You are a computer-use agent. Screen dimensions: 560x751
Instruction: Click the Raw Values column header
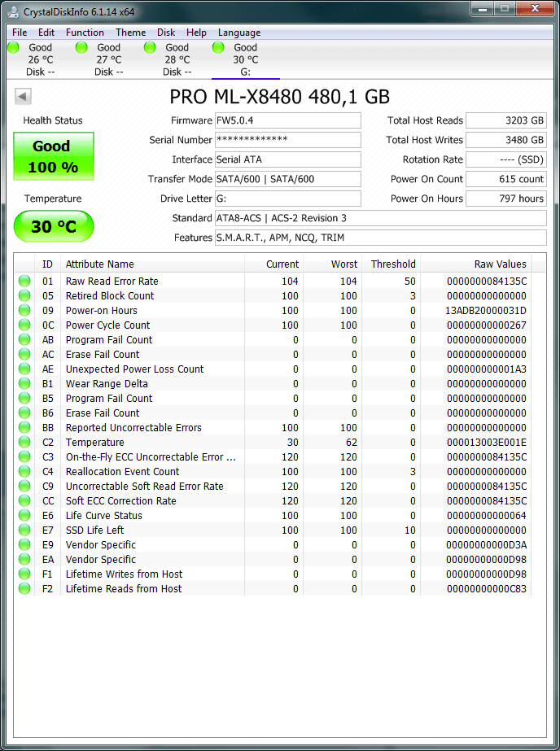click(x=475, y=264)
